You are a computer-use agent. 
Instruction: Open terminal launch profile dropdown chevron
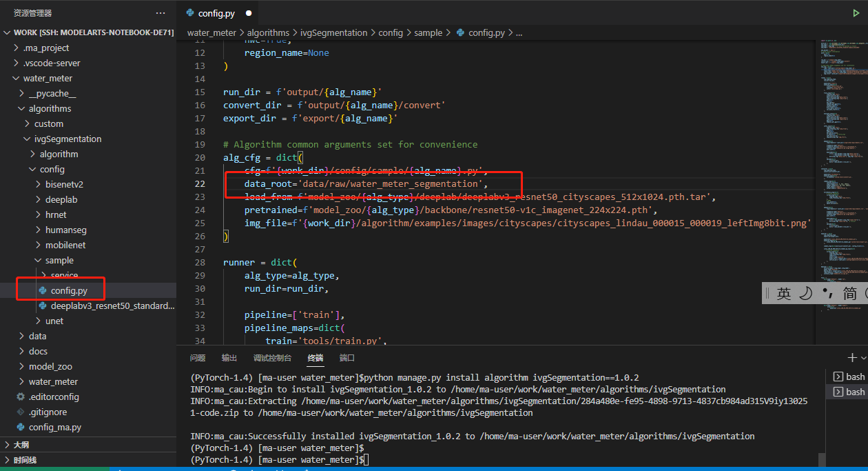pyautogui.click(x=862, y=357)
